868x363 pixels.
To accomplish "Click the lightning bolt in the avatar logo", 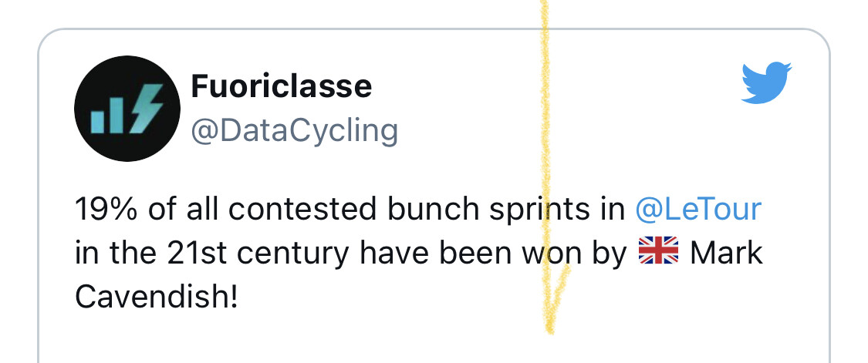I will tap(146, 109).
